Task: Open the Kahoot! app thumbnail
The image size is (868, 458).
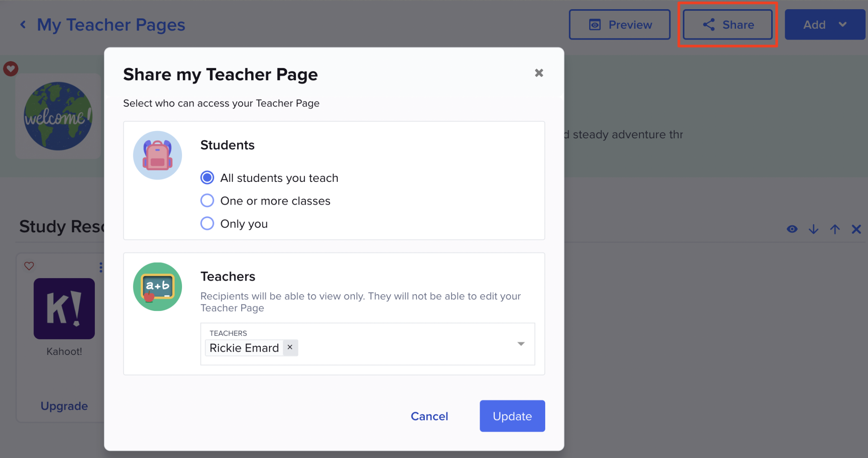Action: click(x=64, y=309)
